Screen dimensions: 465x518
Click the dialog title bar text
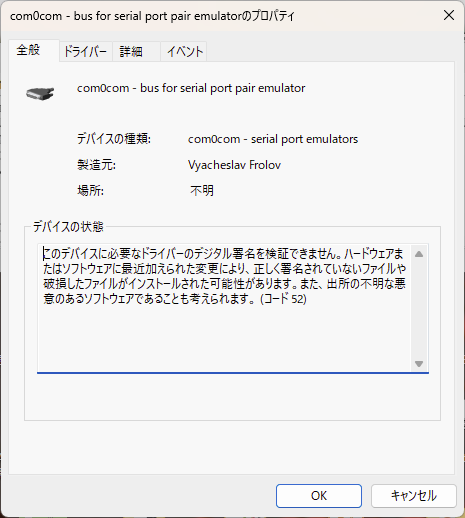(x=152, y=16)
